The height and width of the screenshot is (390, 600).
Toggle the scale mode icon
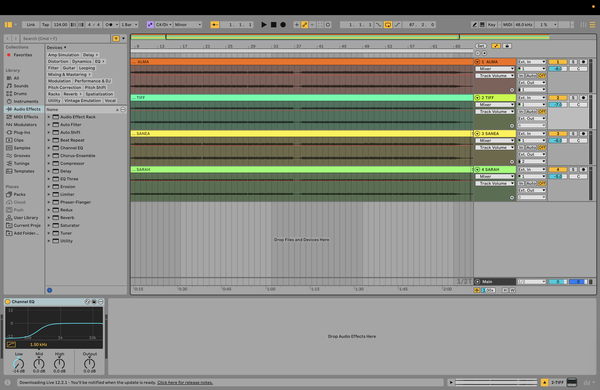pyautogui.click(x=150, y=24)
